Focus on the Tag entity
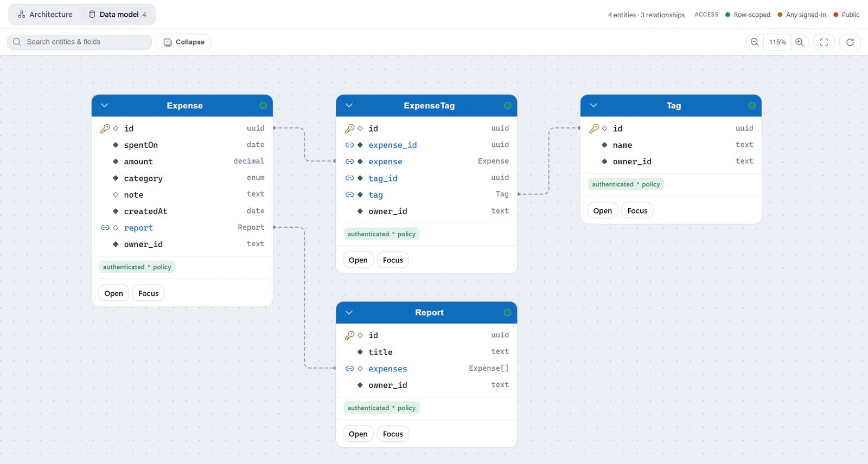 (x=637, y=211)
